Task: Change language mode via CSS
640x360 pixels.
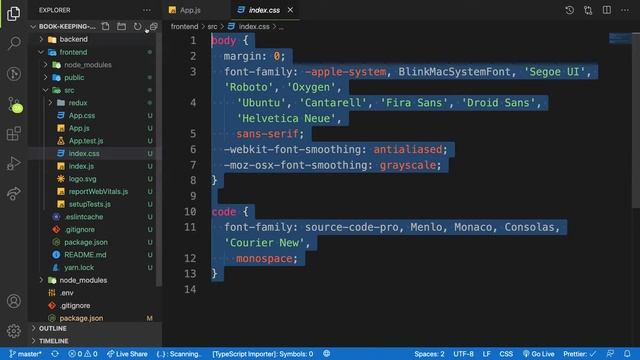Action: click(506, 354)
